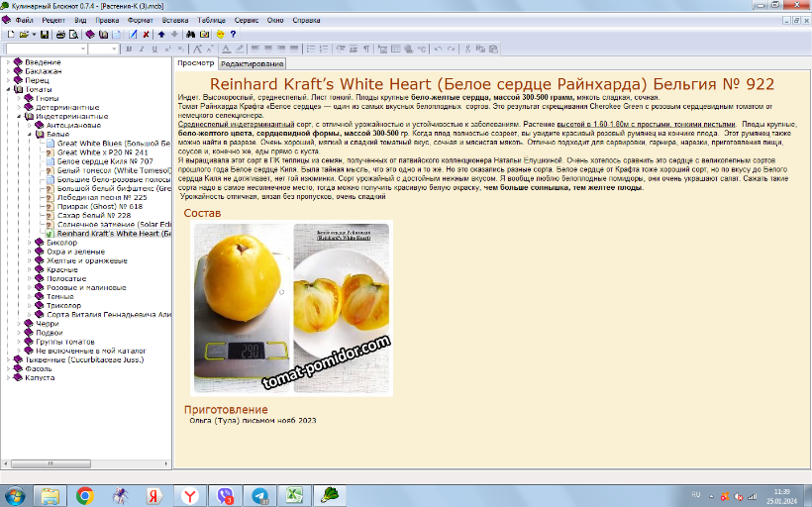Click the Print preview icon
Screen dimensions: 812x507
pos(72,35)
